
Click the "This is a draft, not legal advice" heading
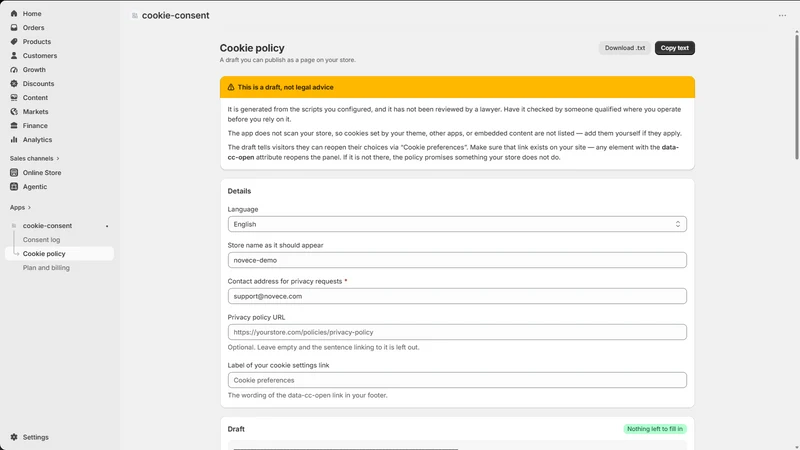(x=285, y=87)
